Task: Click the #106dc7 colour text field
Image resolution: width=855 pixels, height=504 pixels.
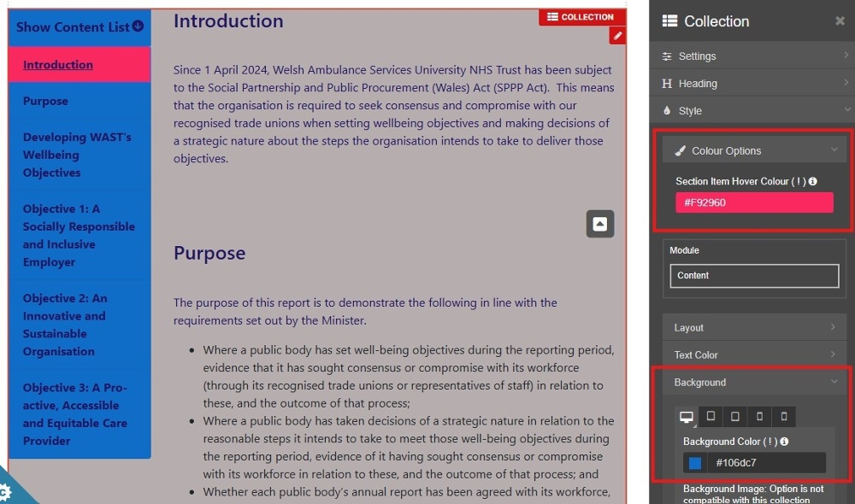Action: coord(766,463)
